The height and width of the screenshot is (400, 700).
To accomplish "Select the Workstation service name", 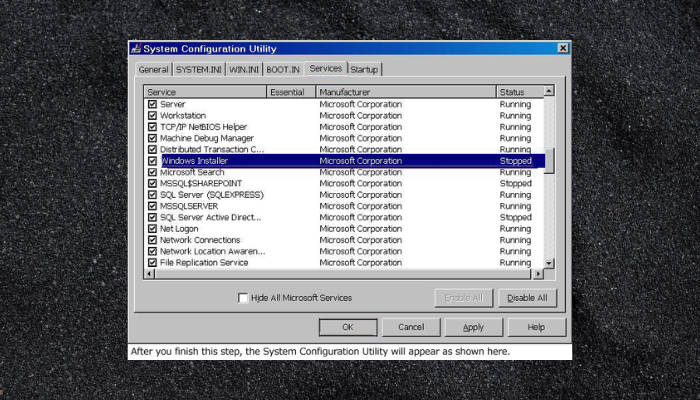I will coord(183,115).
